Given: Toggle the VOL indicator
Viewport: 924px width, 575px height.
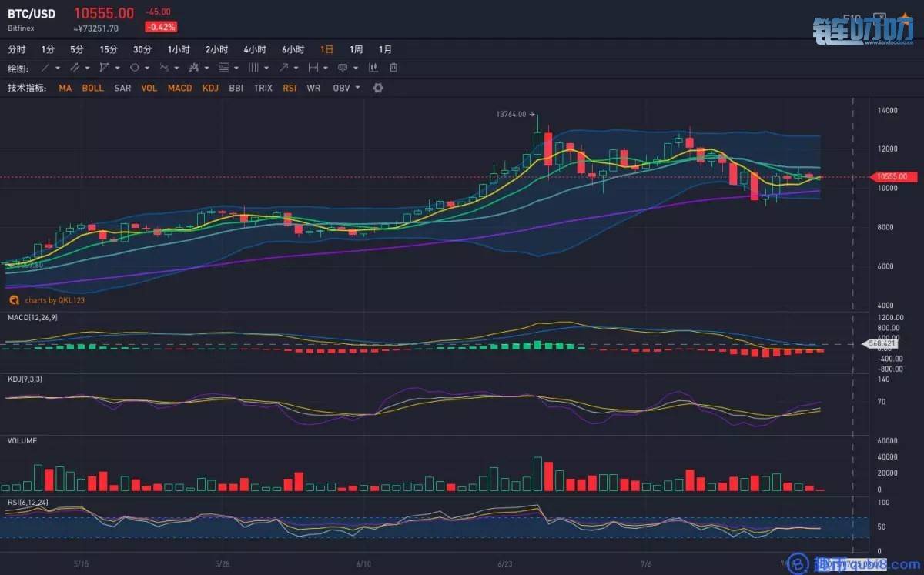Looking at the screenshot, I should [149, 88].
